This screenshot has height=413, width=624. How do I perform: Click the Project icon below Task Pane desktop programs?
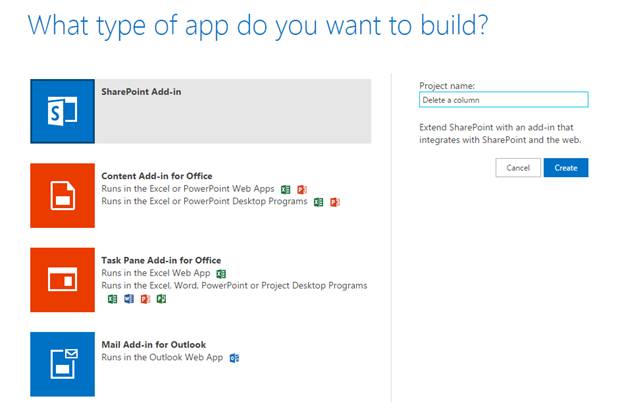[161, 299]
